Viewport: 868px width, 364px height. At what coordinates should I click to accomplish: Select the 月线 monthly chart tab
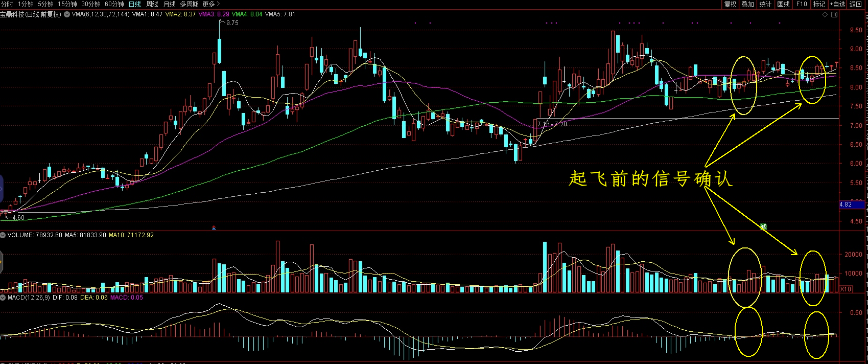coord(169,4)
